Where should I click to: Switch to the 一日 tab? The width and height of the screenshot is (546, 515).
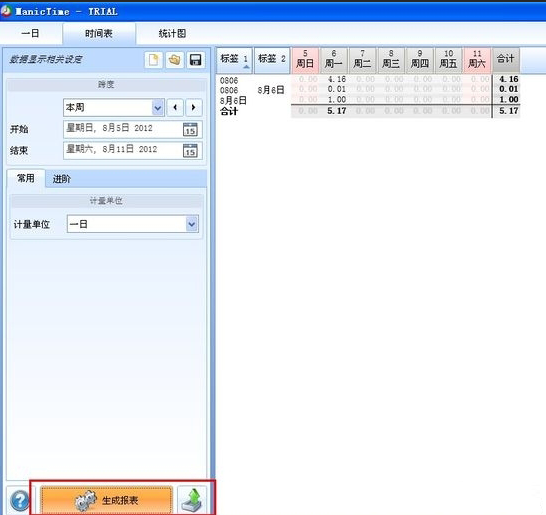pos(31,34)
